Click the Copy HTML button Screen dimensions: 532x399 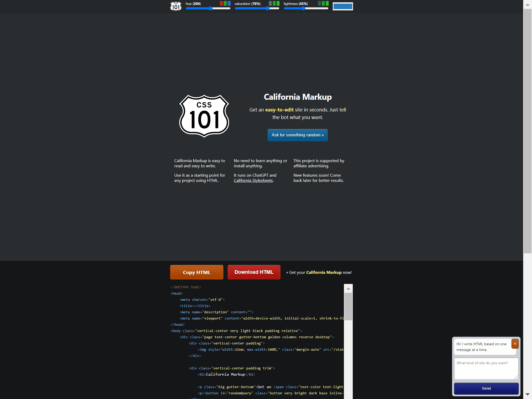tap(197, 272)
